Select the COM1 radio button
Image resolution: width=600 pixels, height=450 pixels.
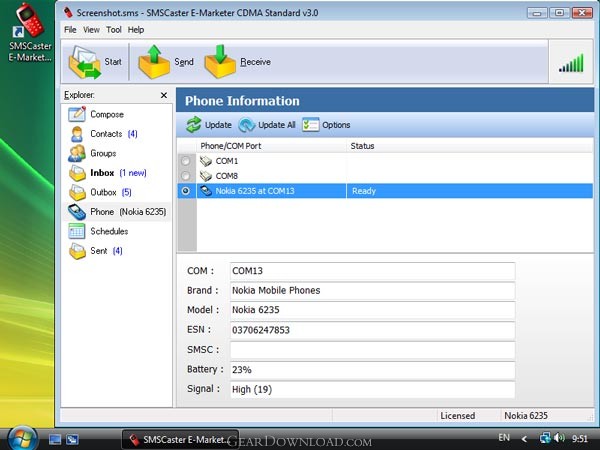click(186, 161)
